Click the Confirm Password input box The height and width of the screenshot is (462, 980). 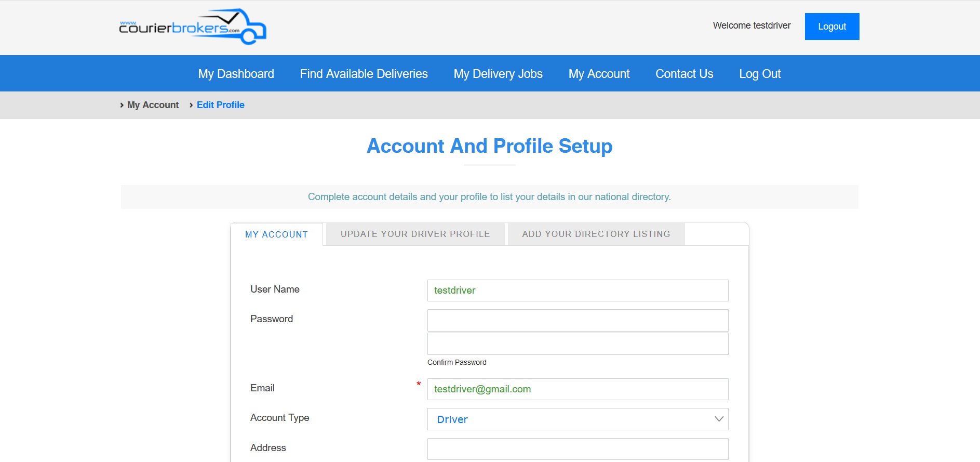click(x=577, y=344)
